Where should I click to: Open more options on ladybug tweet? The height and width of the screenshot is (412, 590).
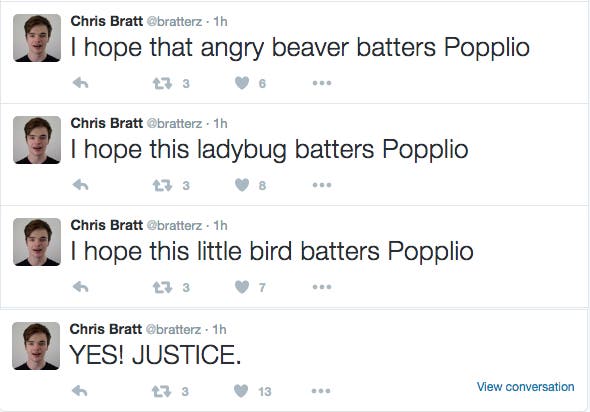click(322, 185)
